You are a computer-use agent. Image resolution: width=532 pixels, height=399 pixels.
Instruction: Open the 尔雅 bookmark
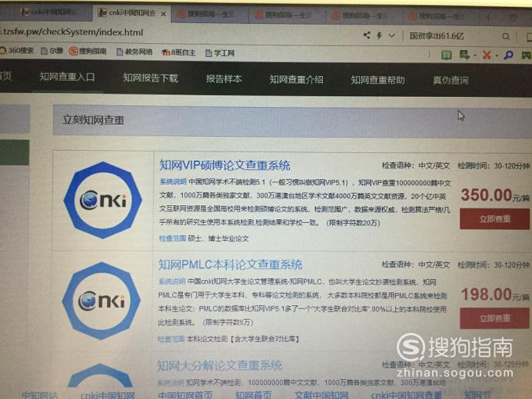[52, 51]
